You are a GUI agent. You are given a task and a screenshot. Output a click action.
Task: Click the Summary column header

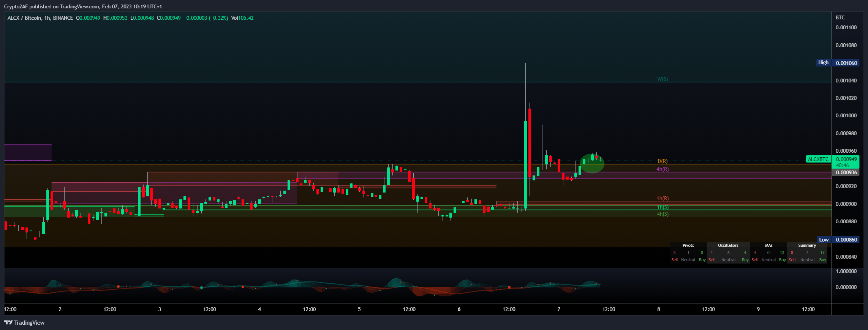point(807,245)
